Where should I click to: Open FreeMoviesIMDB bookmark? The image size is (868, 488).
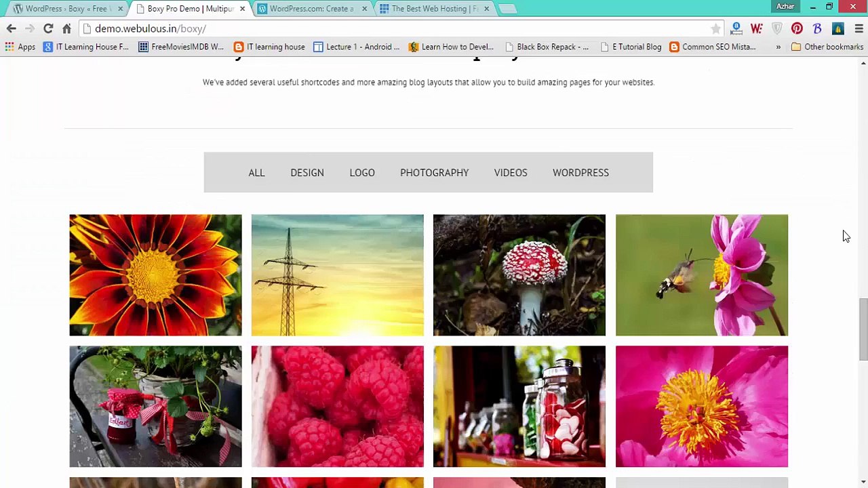(180, 47)
